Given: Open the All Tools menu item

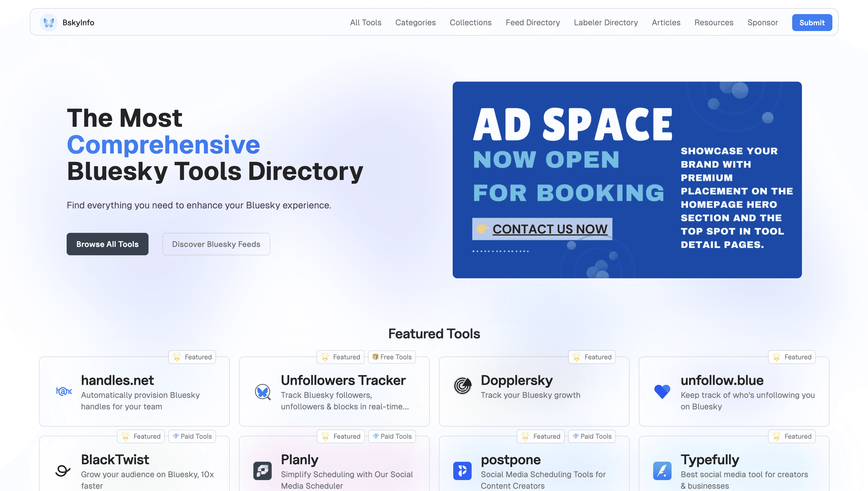Looking at the screenshot, I should pos(366,23).
